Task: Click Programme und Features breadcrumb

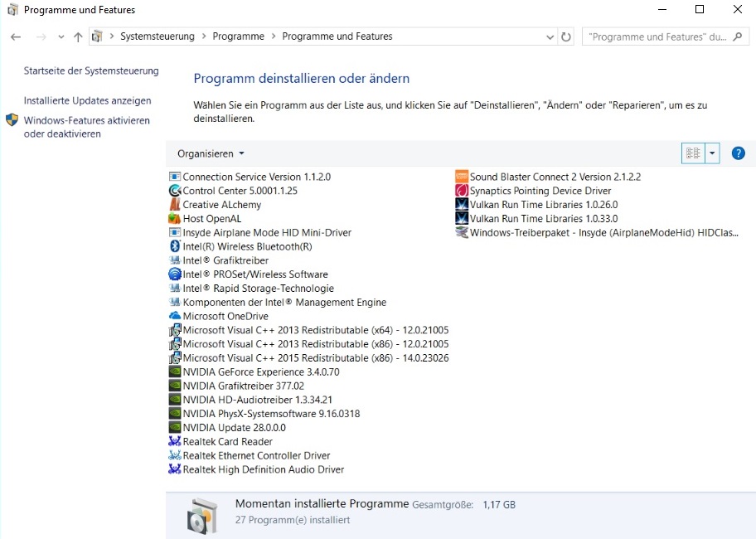Action: (x=337, y=36)
